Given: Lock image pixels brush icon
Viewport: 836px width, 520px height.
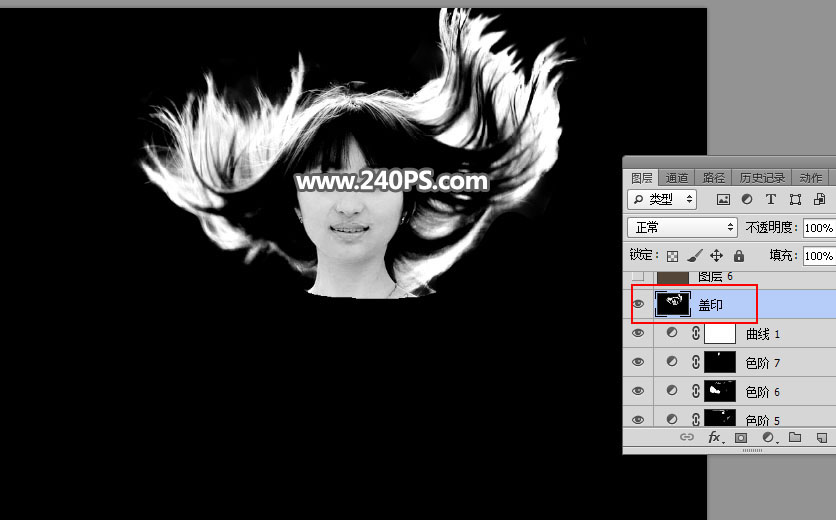Looking at the screenshot, I should pos(695,256).
